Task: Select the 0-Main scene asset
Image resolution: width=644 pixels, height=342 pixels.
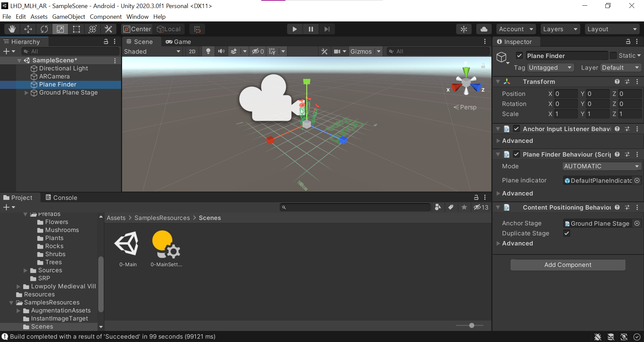Action: [128, 249]
